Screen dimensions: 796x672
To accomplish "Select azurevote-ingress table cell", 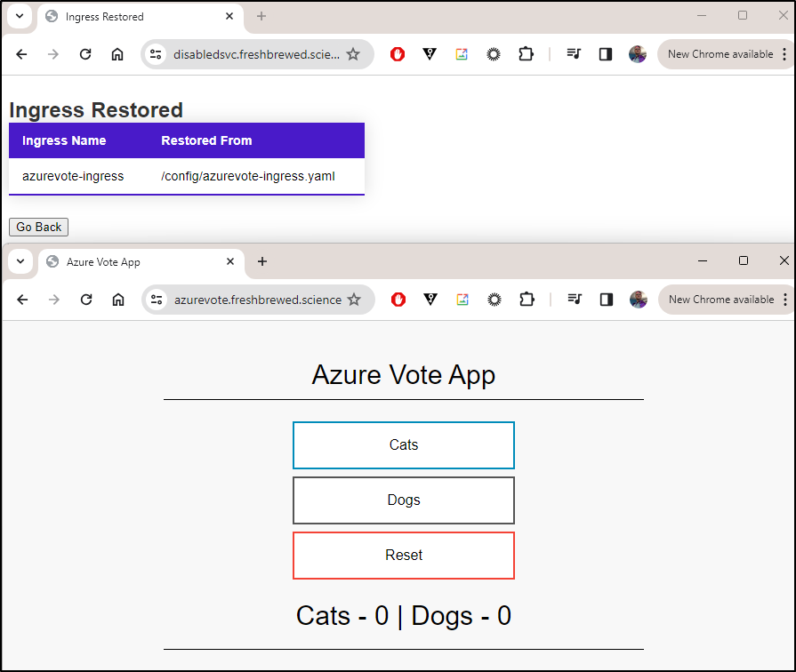I will tap(73, 176).
